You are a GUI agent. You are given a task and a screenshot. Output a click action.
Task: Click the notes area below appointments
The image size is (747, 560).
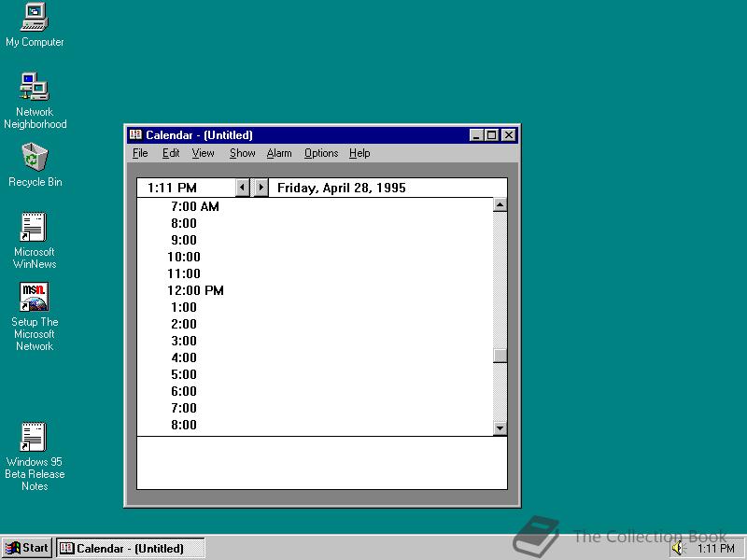(x=322, y=462)
